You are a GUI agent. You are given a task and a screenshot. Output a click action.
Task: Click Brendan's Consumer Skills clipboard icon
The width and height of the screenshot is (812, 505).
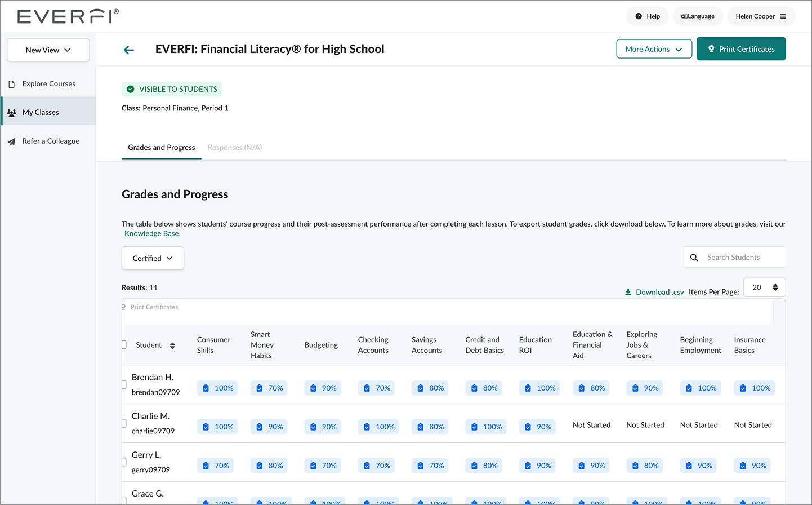[x=206, y=388]
